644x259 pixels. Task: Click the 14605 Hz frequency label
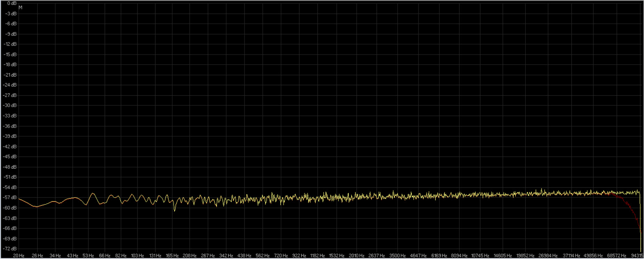503,256
